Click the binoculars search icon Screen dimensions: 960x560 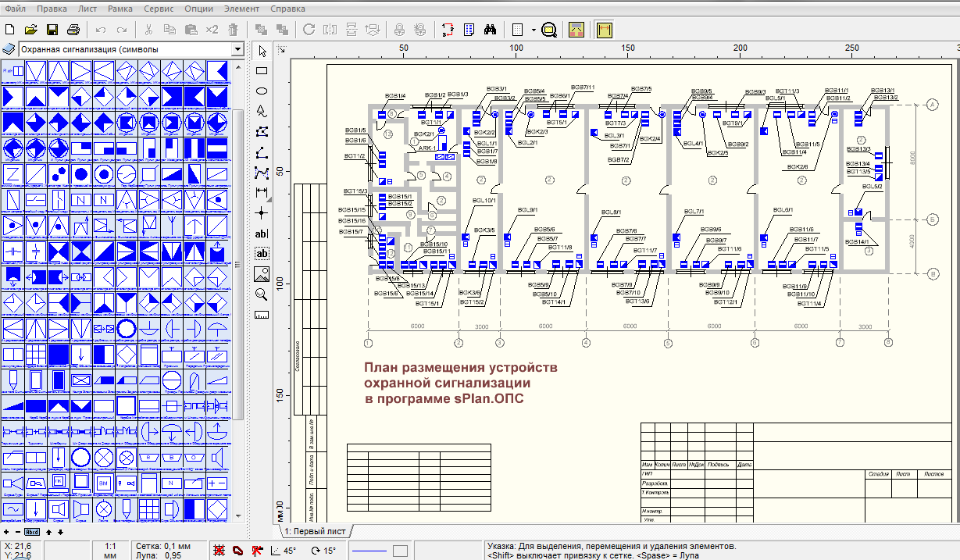pos(491,30)
